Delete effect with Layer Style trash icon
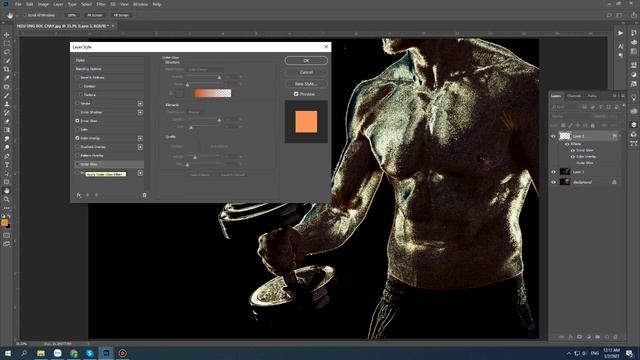The image size is (640, 360). click(x=144, y=195)
